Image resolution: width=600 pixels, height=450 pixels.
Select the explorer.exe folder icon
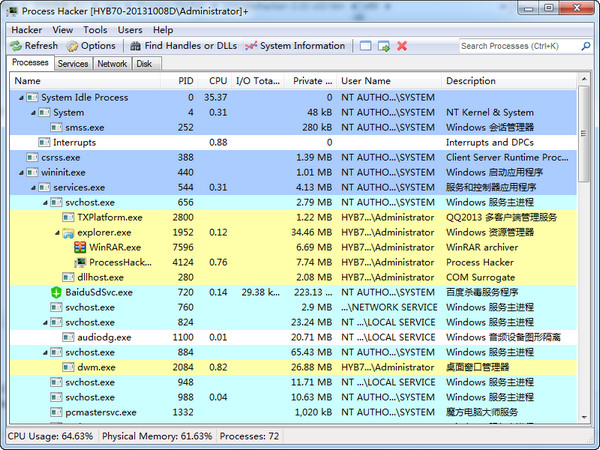68,232
